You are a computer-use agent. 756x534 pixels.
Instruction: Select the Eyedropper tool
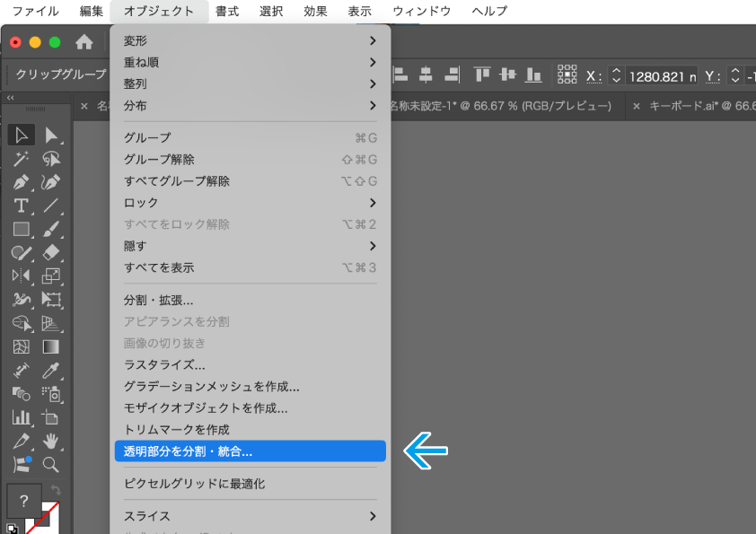51,370
